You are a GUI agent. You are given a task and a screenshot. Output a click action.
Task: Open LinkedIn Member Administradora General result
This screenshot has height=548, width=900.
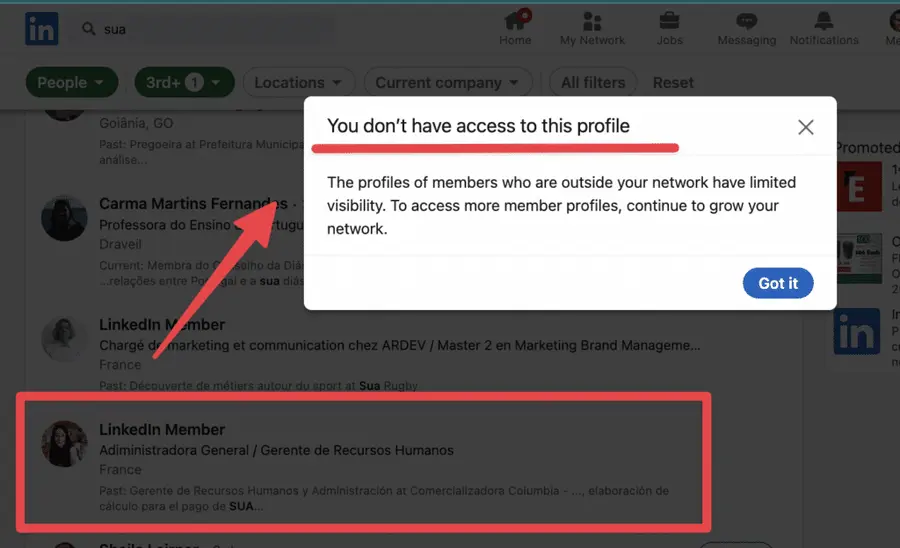coord(162,430)
